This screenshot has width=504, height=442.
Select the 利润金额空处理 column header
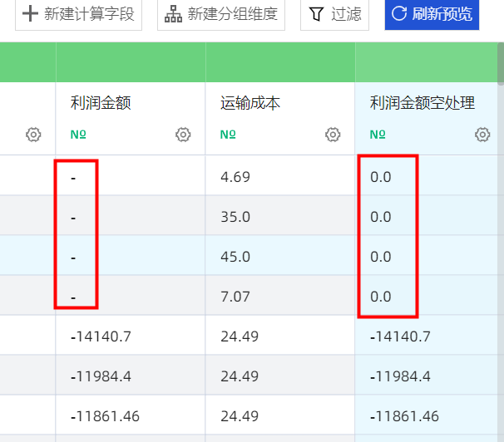[x=422, y=103]
